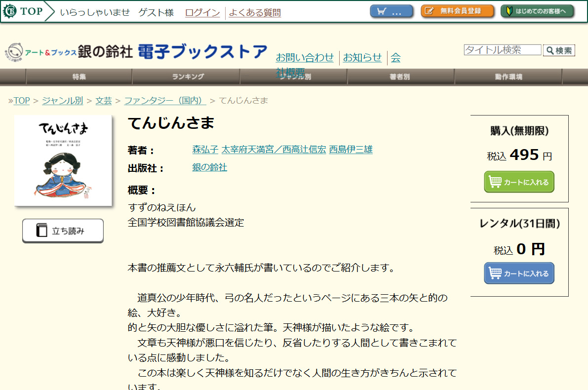Image resolution: width=588 pixels, height=390 pixels.
Task: Click the 無料会員登録 orange button
Action: tap(457, 11)
